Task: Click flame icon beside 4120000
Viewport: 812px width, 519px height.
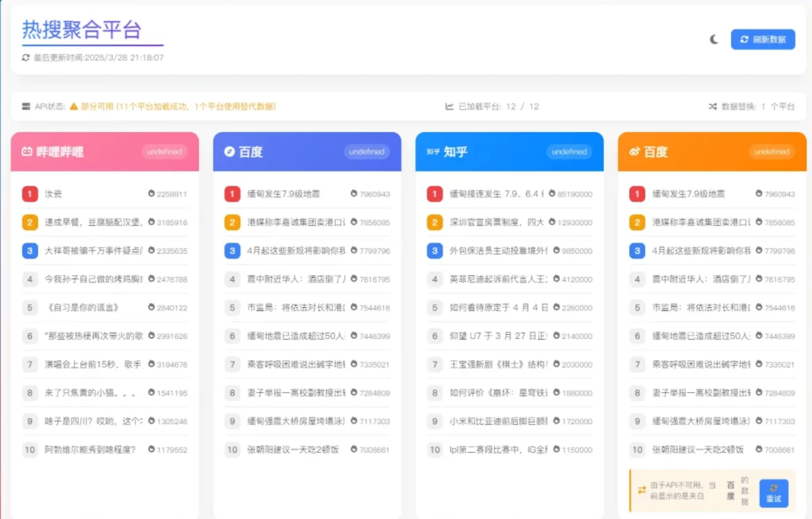Action: 556,279
